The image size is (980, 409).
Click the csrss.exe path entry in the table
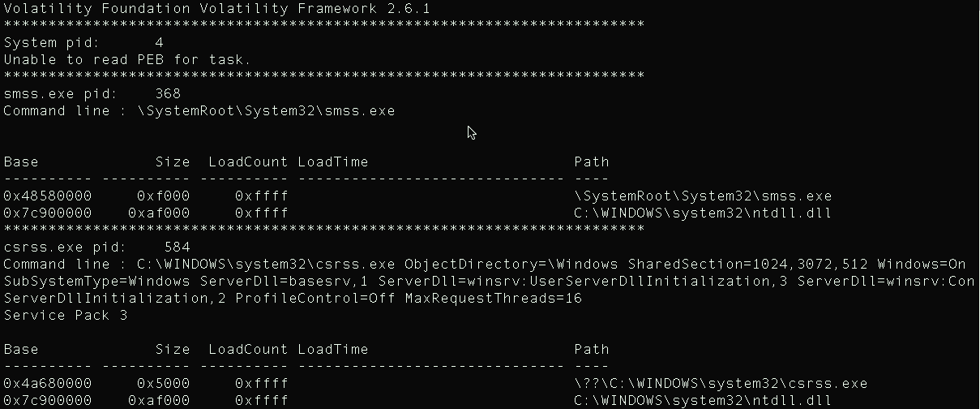pos(721,383)
